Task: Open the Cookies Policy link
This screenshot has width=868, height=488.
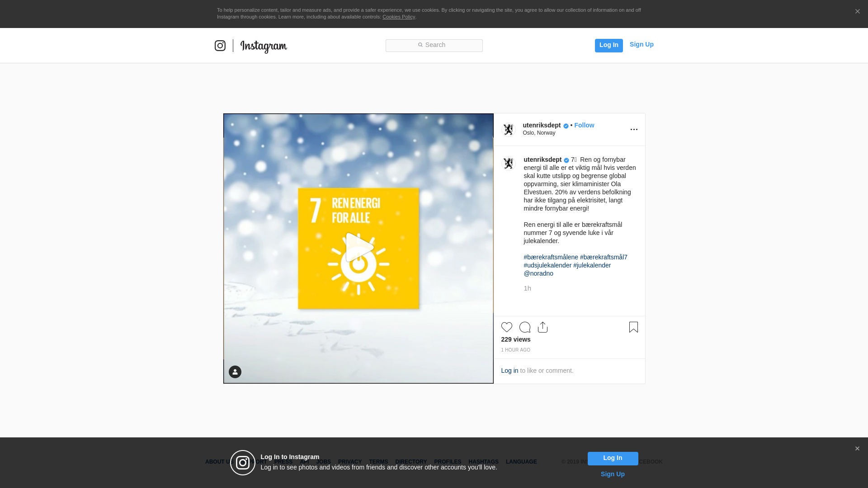Action: point(398,17)
